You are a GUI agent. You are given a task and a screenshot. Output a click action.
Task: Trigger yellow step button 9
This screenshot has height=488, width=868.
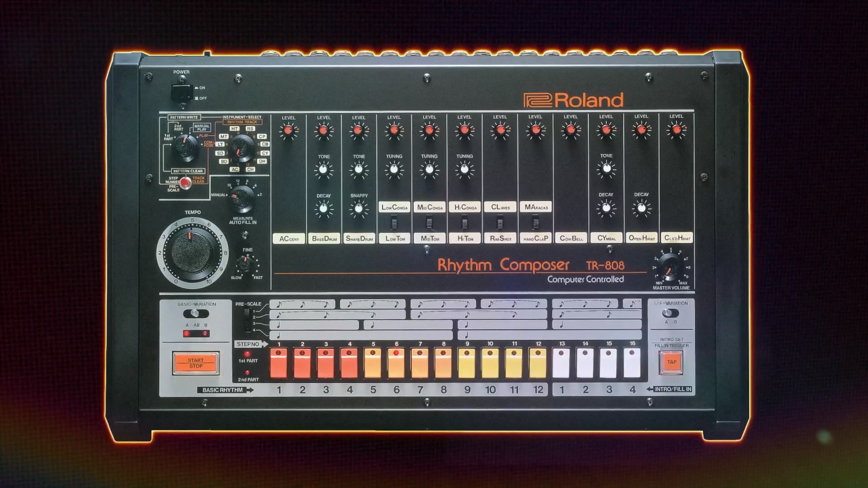click(x=467, y=363)
